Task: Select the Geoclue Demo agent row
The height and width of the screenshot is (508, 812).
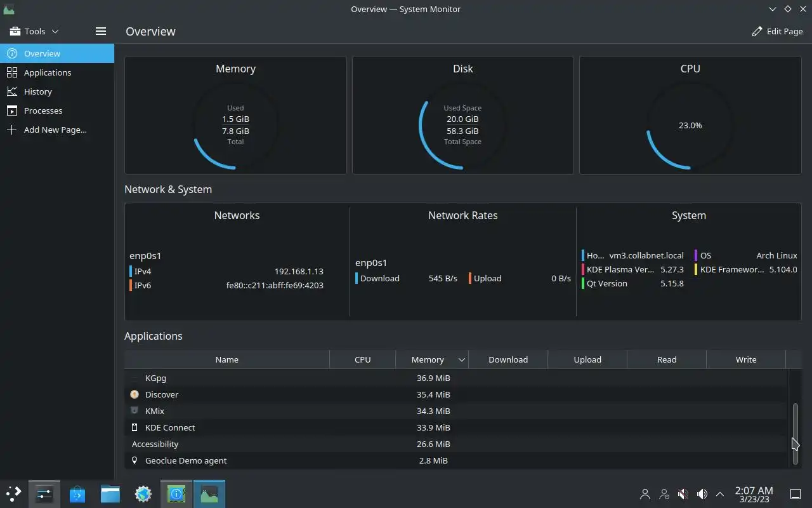Action: pos(456,460)
